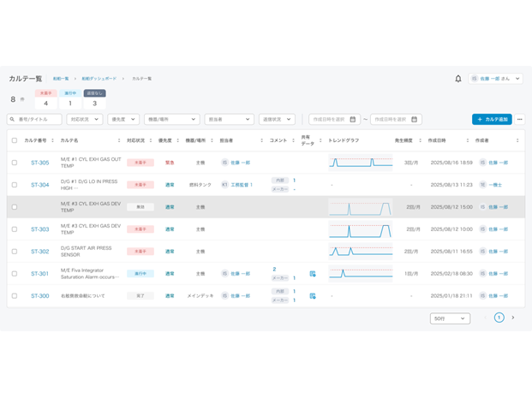Open the more options ellipsis menu
The width and height of the screenshot is (532, 398).
519,120
